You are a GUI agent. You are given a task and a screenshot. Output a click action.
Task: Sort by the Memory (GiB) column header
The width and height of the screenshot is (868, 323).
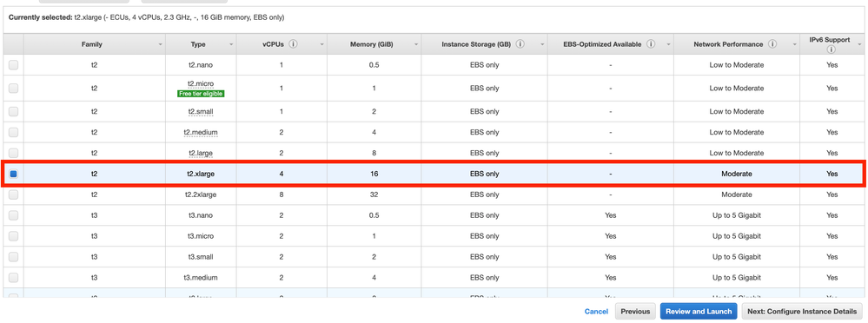[x=372, y=44]
